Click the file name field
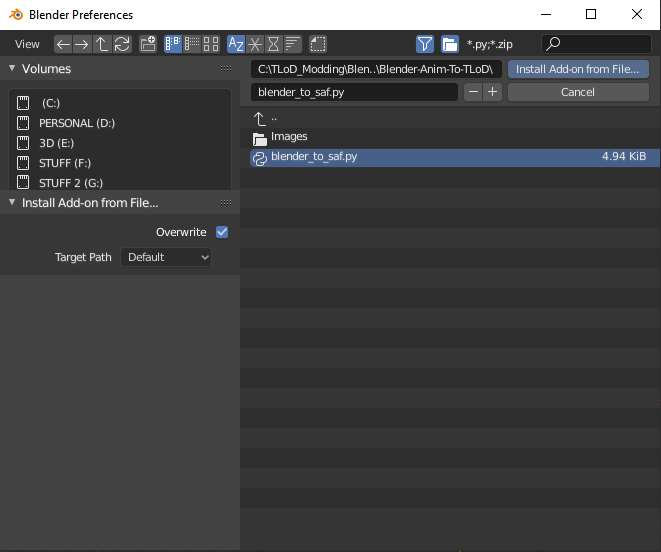661x552 pixels. tap(354, 92)
